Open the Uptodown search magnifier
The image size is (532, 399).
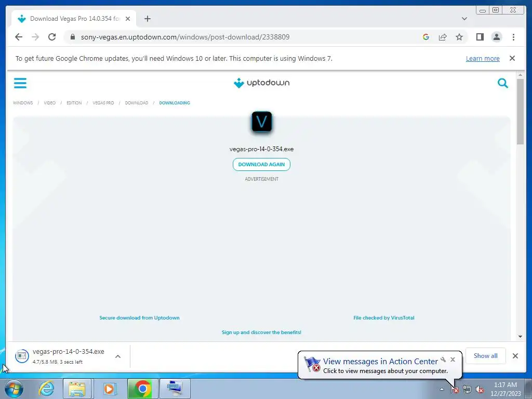coord(502,83)
